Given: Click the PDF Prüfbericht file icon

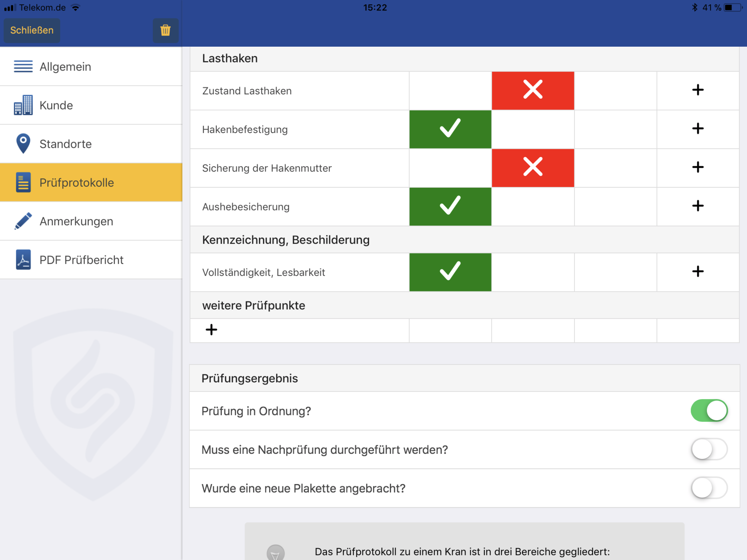Looking at the screenshot, I should (23, 260).
